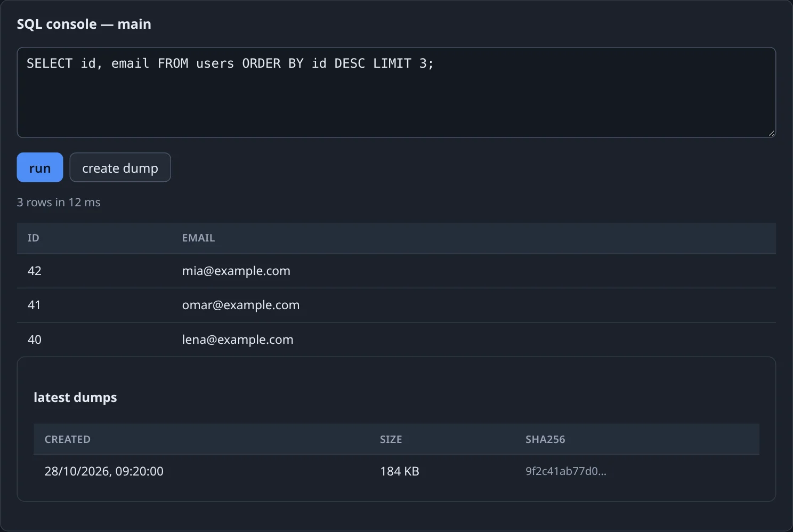Select the mia@example.com cell
793x532 pixels.
[236, 271]
